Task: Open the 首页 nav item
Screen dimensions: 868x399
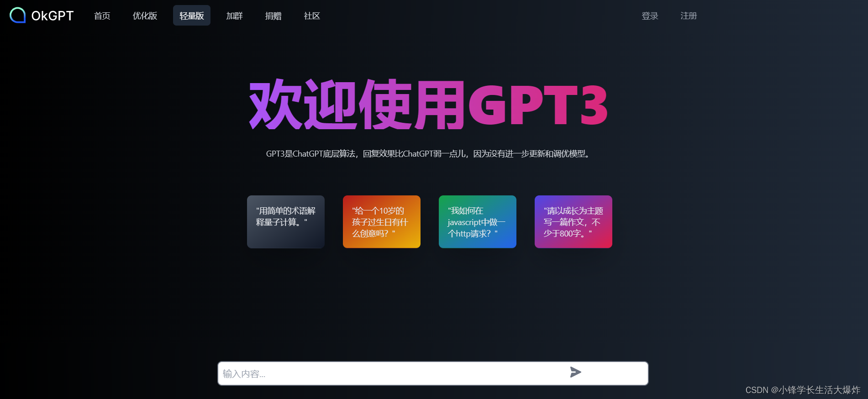Action: pyautogui.click(x=102, y=16)
